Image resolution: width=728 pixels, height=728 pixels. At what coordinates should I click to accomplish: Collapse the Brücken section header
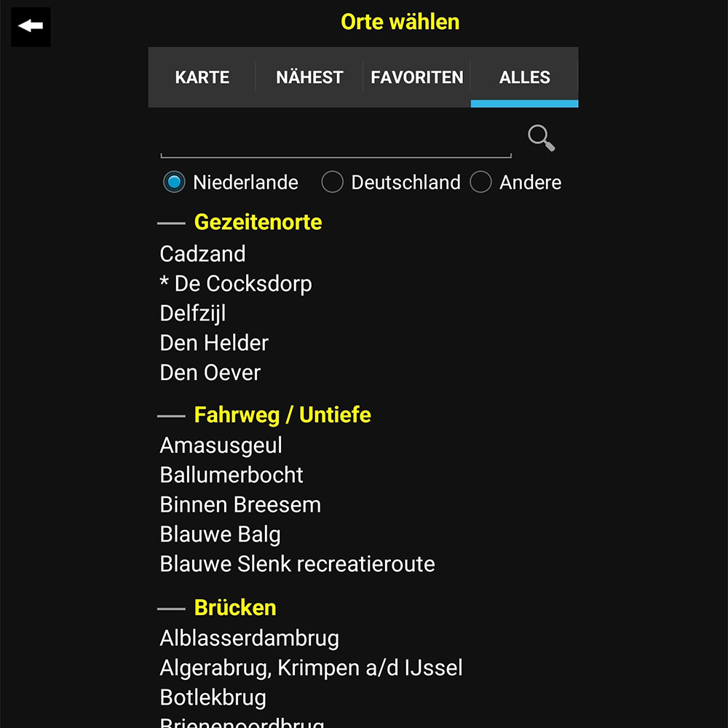pos(234,608)
